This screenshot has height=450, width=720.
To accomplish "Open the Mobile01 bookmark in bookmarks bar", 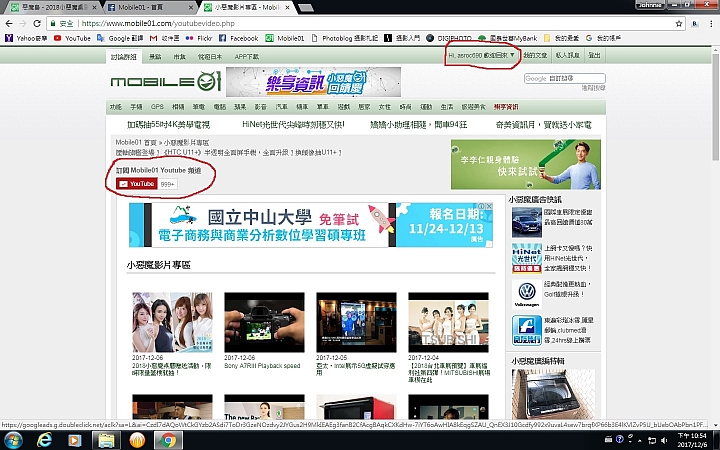I will 285,38.
